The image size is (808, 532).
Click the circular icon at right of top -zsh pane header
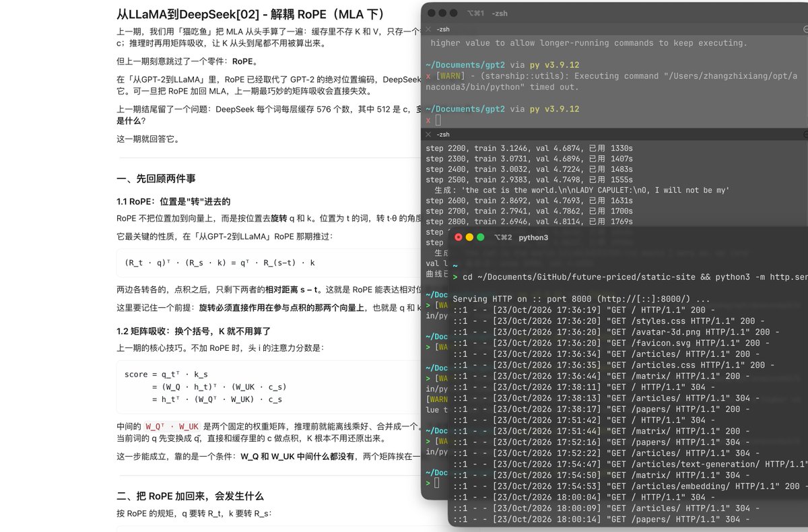pos(806,30)
